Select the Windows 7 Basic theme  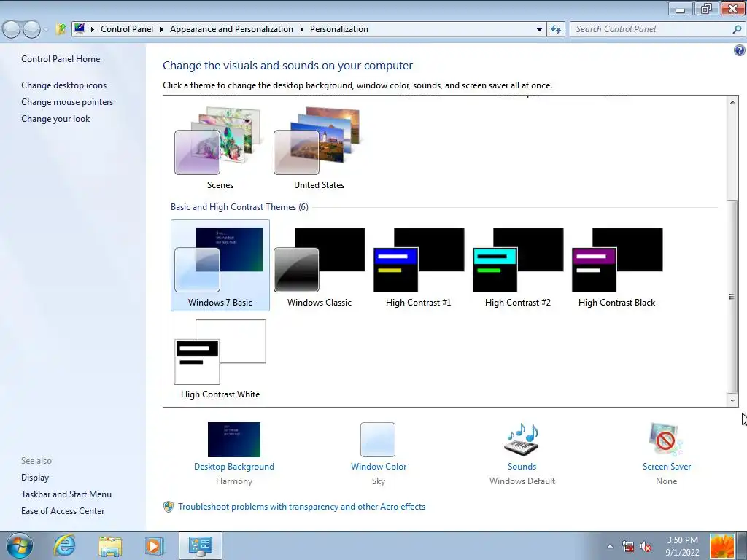[220, 265]
